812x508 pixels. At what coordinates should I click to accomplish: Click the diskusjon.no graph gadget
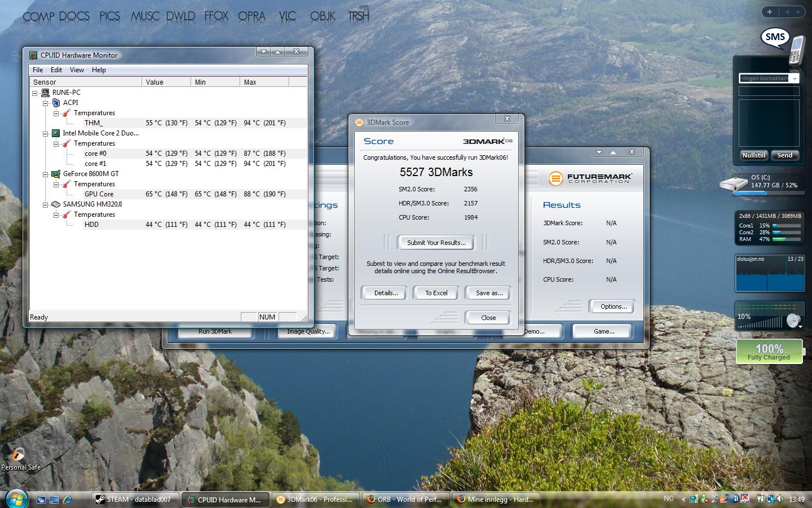pyautogui.click(x=770, y=274)
